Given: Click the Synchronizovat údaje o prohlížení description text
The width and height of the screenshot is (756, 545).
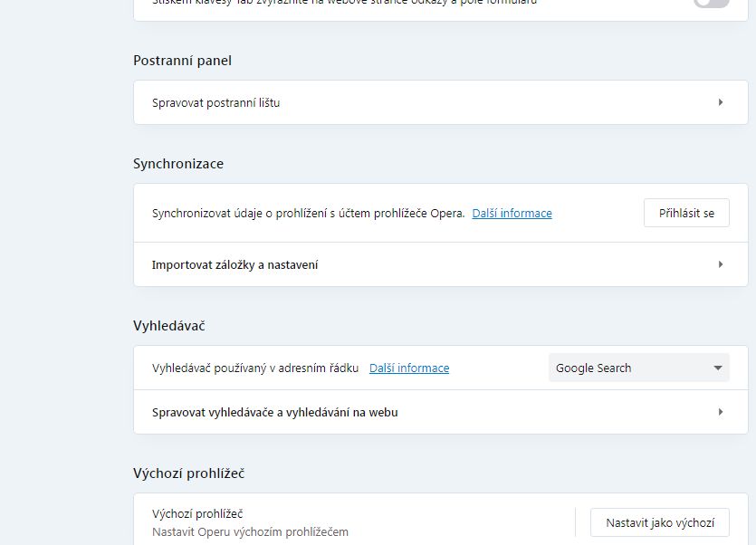Looking at the screenshot, I should (308, 213).
